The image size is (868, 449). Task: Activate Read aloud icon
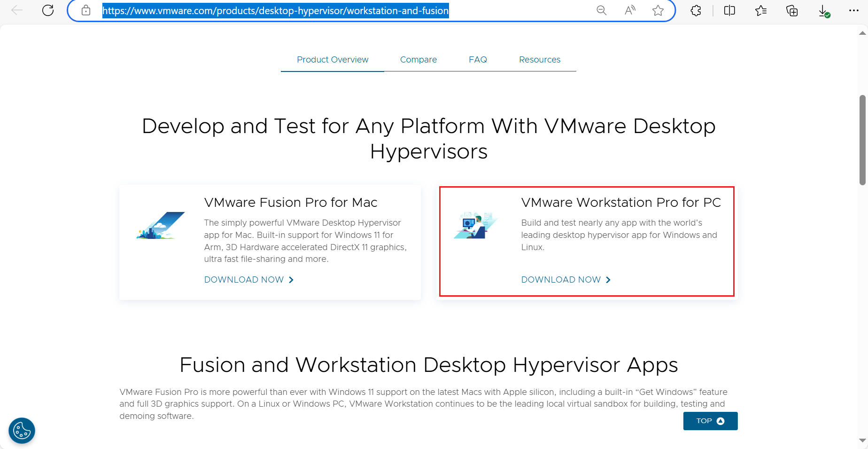coord(630,10)
